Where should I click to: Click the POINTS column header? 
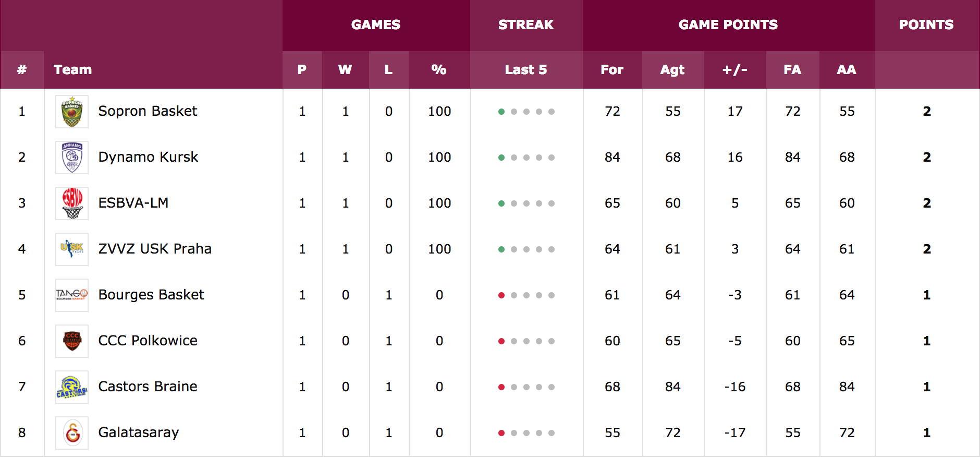(926, 25)
